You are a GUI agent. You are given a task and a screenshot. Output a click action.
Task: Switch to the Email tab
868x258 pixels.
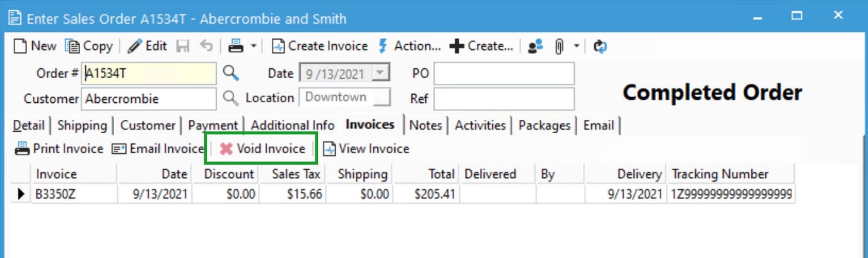(599, 126)
